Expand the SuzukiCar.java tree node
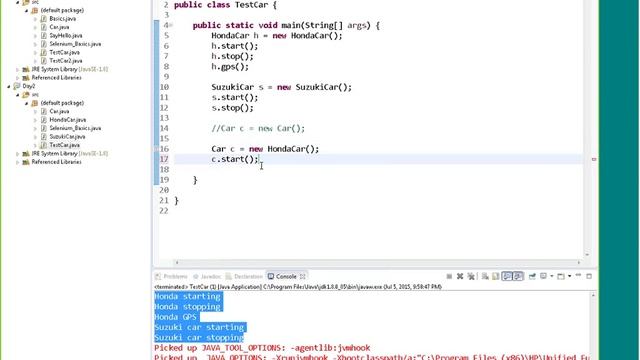The height and width of the screenshot is (360, 640). tap(35, 137)
